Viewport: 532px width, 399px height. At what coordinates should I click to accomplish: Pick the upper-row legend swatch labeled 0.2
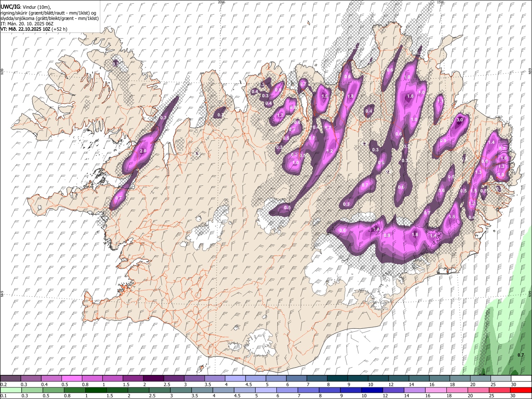[11, 378]
